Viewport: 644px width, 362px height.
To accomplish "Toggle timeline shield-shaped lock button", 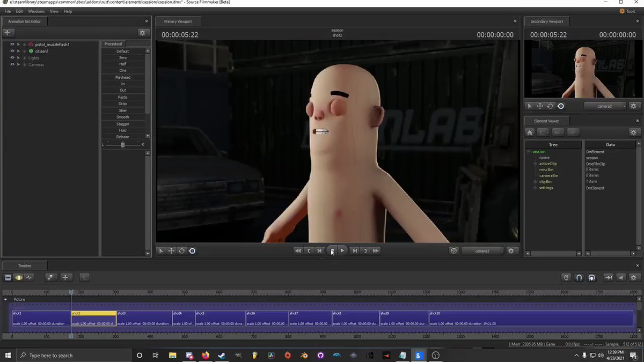I will [x=566, y=277].
